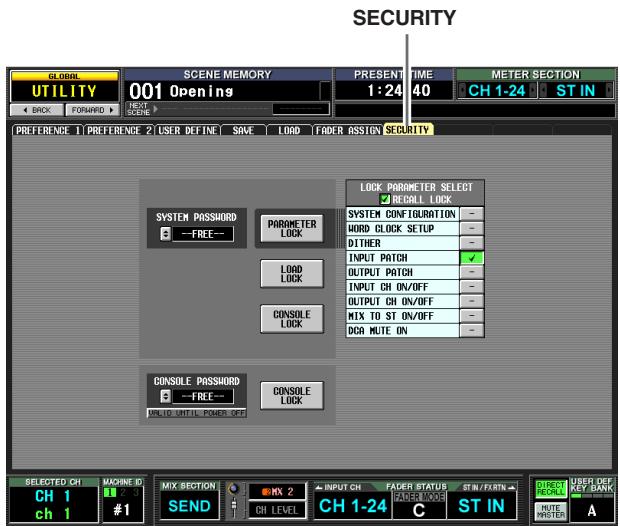620x526 pixels.
Task: Click the SYSTEM PASSWORD --FREE-- field
Action: [203, 234]
